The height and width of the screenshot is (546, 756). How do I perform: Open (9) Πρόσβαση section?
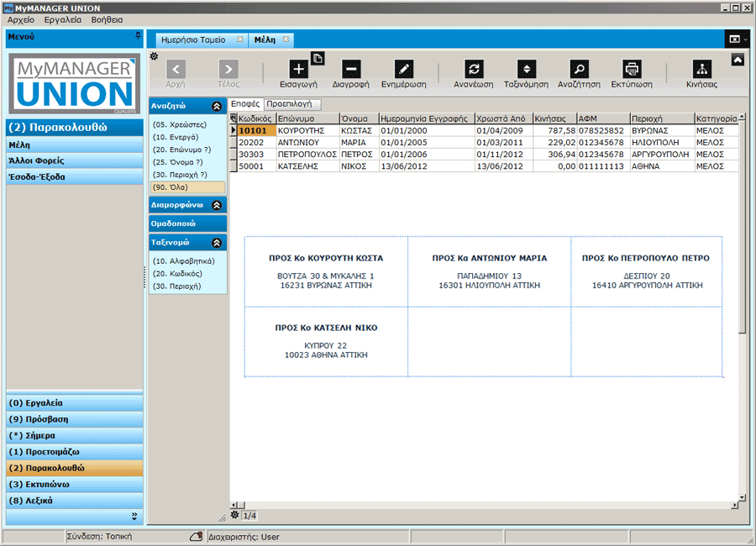75,419
